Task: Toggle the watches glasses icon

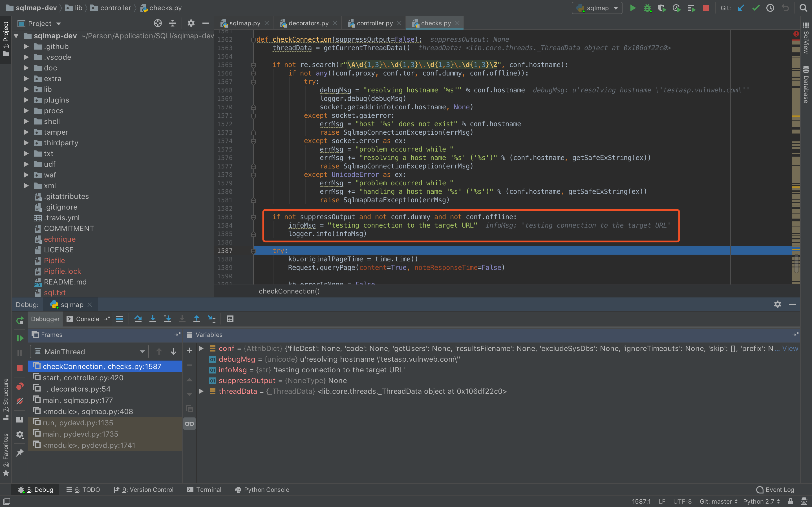Action: pos(189,424)
